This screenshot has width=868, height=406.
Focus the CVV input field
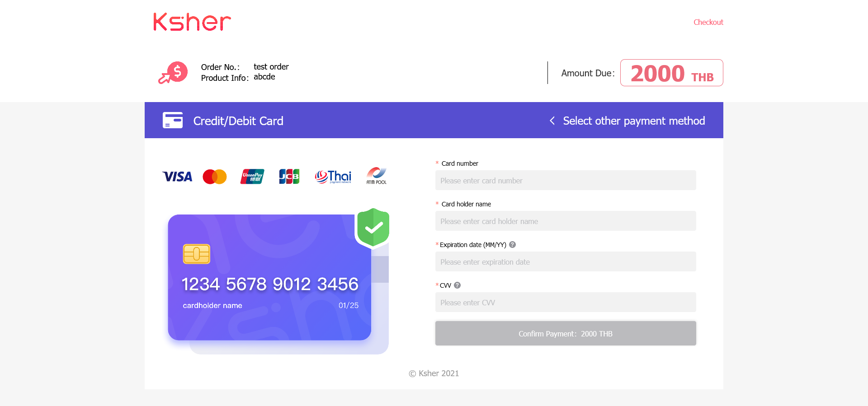(566, 302)
